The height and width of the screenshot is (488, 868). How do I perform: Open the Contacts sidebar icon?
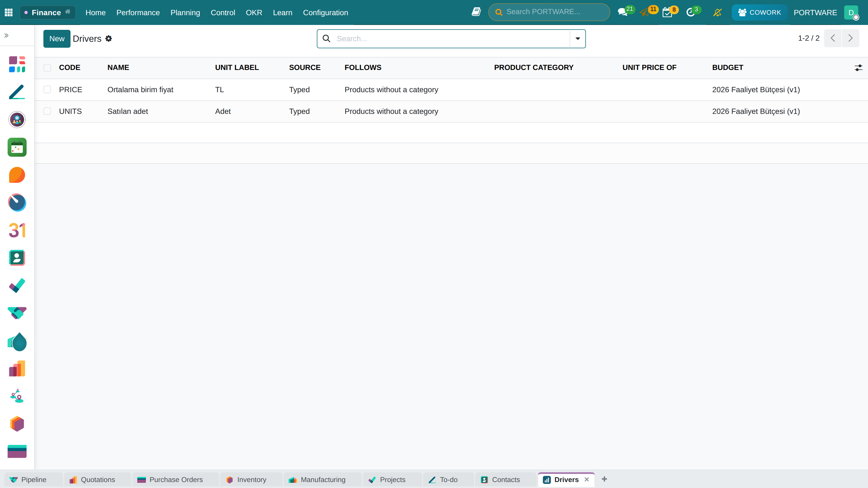17,258
